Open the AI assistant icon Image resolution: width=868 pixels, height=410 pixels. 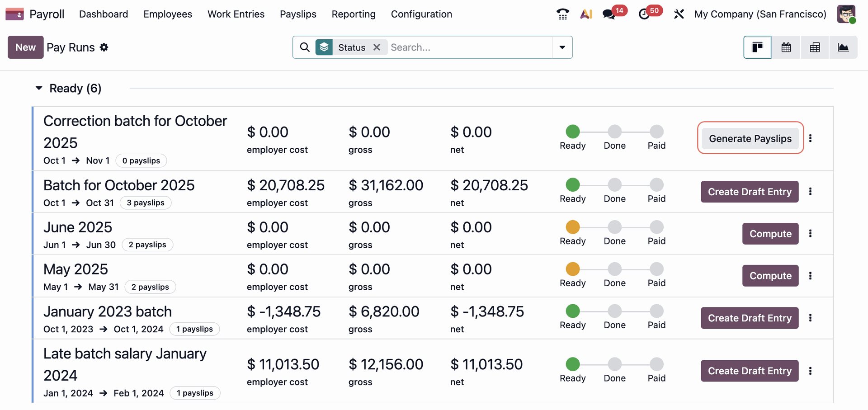coord(586,14)
